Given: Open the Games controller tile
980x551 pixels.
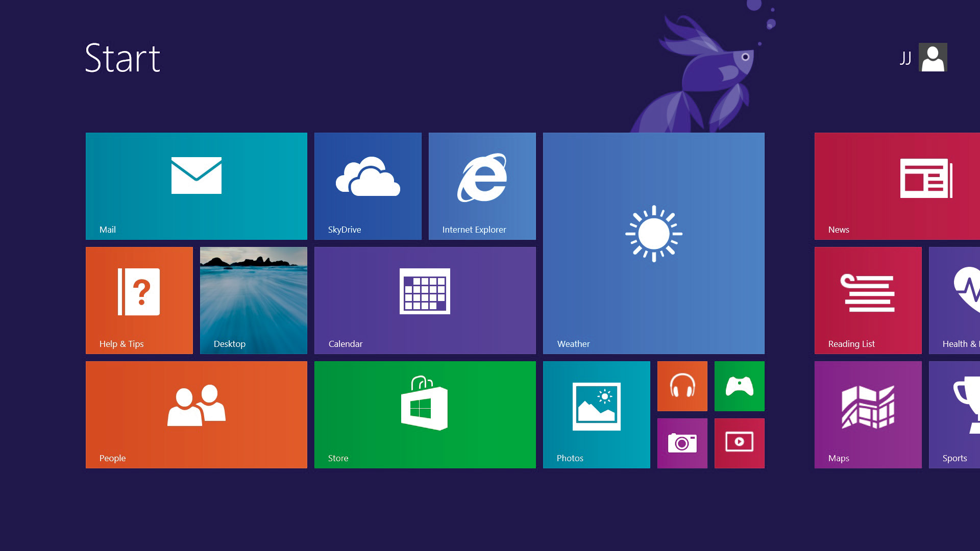Looking at the screenshot, I should coord(740,386).
